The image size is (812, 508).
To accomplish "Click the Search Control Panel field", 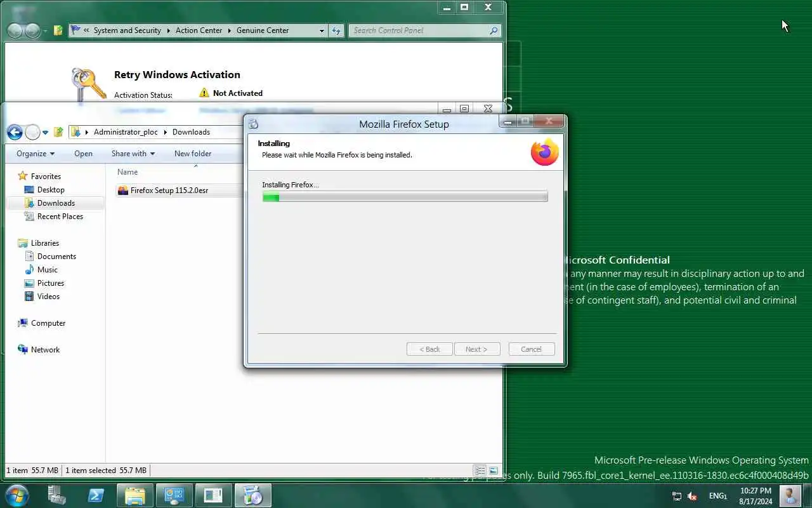I will coord(425,30).
